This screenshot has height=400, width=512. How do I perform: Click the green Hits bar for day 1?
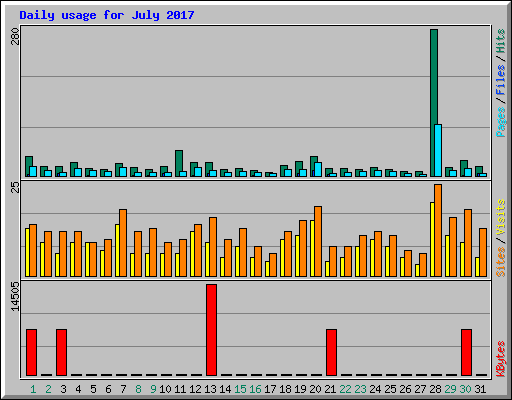tap(29, 166)
